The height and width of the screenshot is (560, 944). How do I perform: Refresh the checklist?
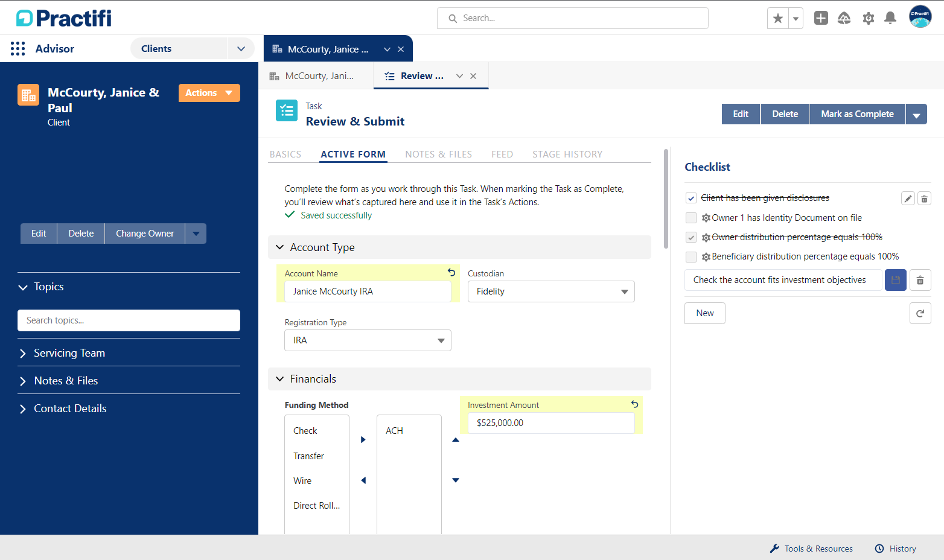[920, 313]
